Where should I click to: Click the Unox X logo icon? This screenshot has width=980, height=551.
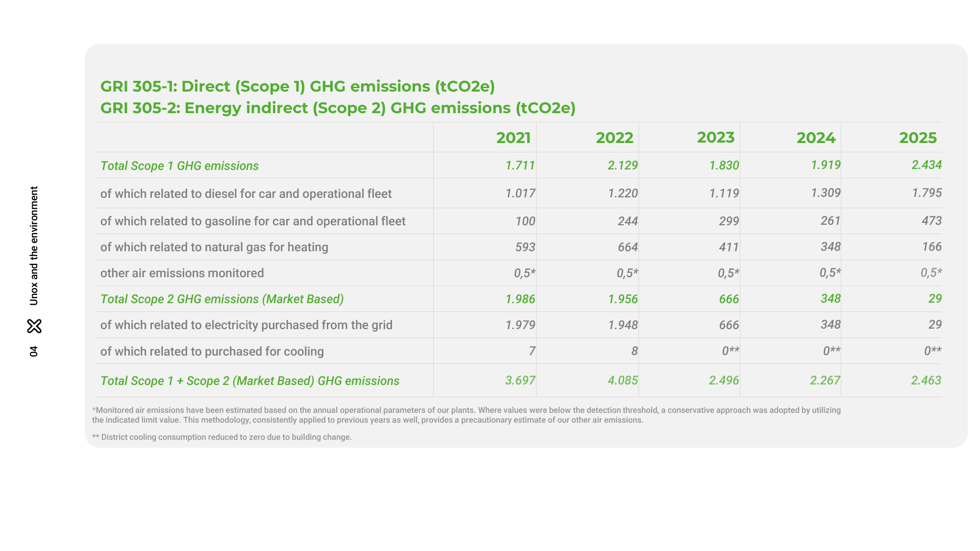34,326
